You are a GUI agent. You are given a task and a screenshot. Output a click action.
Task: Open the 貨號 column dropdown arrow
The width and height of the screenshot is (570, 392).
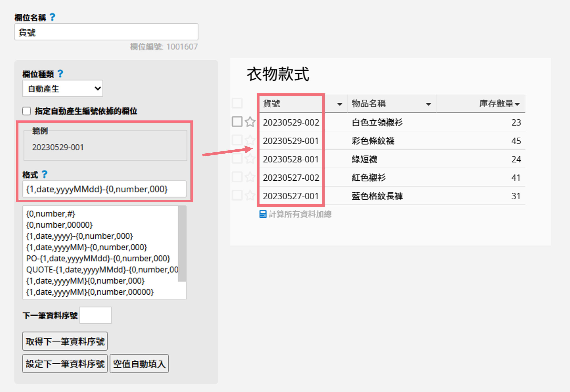340,104
